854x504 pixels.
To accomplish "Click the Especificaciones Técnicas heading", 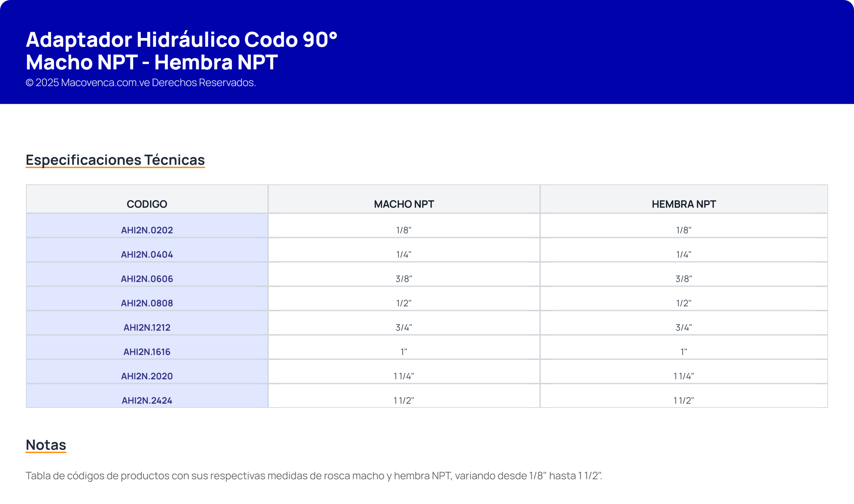I will coord(115,160).
